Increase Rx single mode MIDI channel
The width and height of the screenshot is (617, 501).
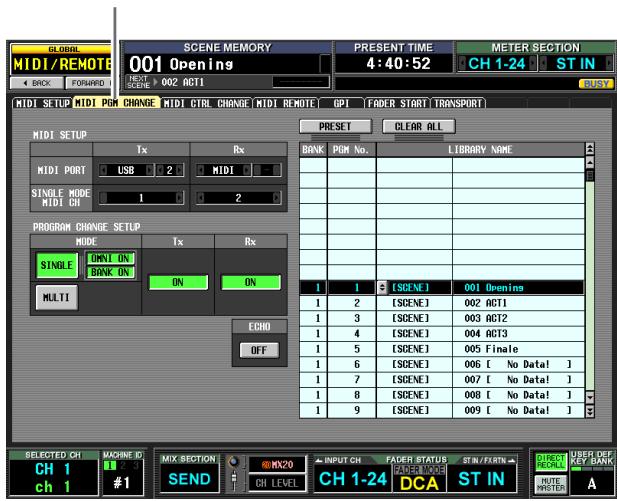(277, 198)
